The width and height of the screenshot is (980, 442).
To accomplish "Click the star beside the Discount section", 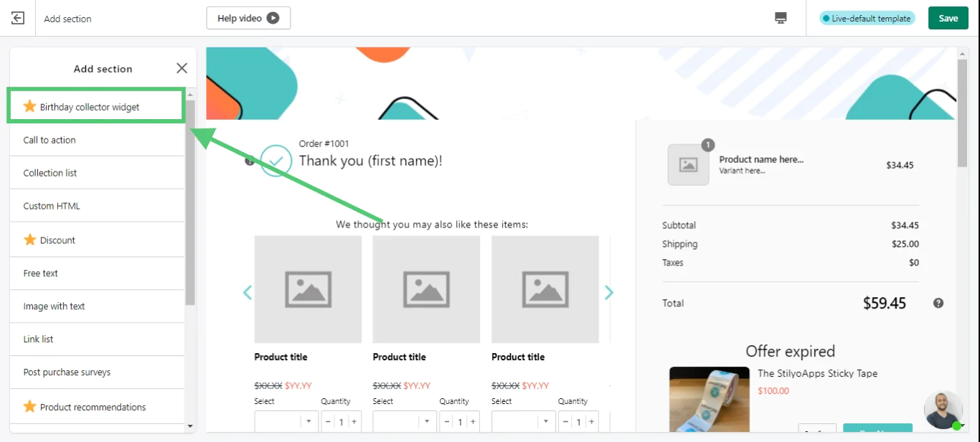I will [29, 240].
